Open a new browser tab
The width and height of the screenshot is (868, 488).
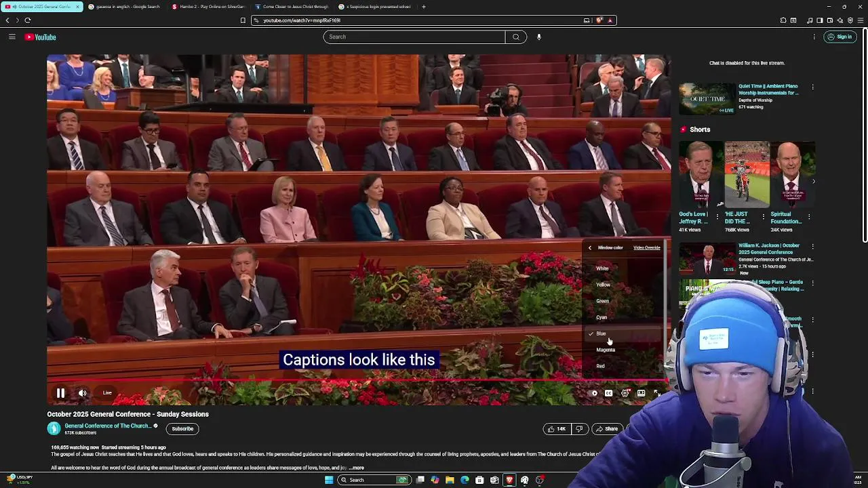(424, 7)
